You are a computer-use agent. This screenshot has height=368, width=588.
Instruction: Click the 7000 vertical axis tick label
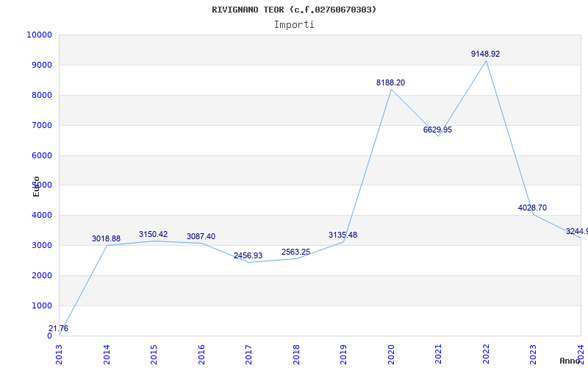(40, 126)
